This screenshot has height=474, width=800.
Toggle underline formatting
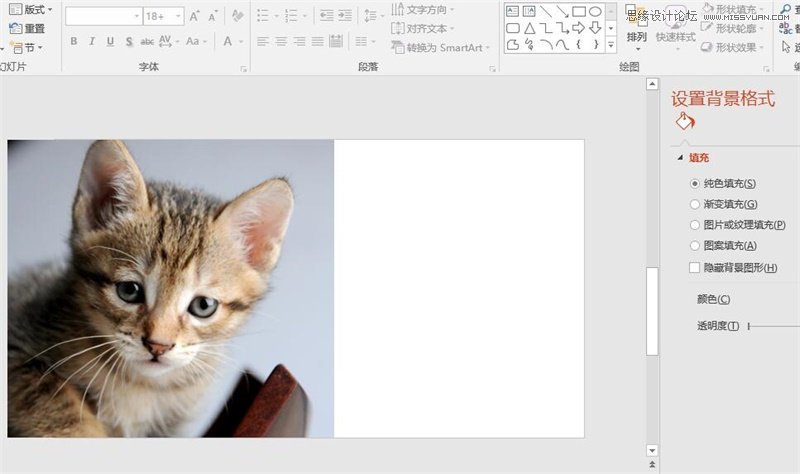(110, 41)
